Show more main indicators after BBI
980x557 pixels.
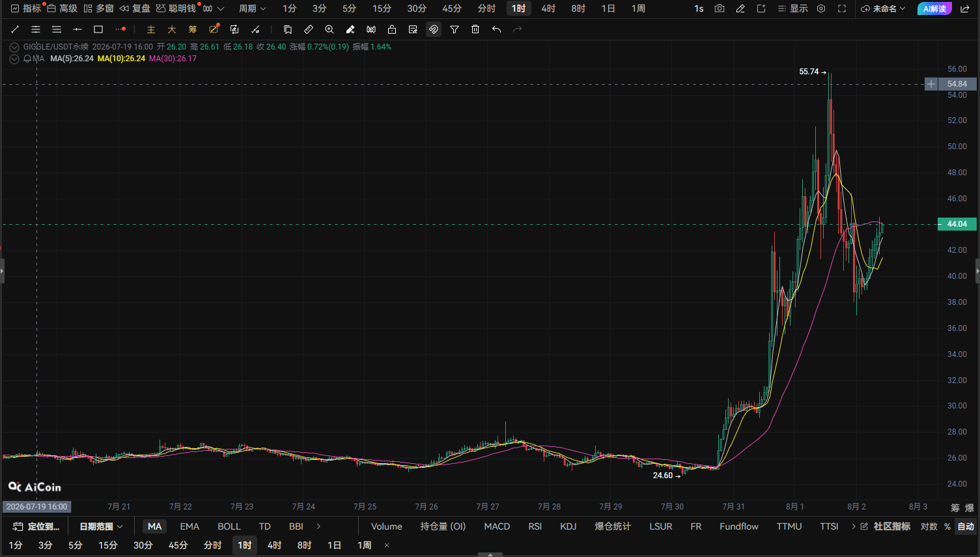[x=318, y=526]
